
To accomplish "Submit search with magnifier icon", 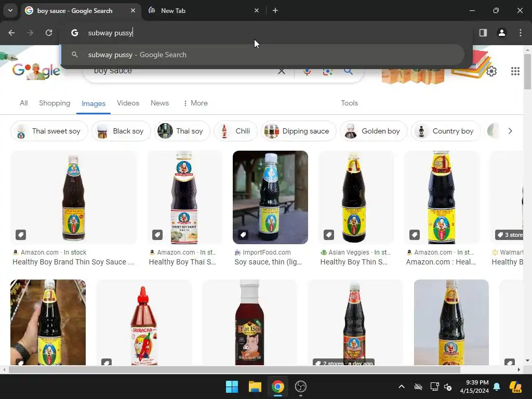I will (348, 71).
